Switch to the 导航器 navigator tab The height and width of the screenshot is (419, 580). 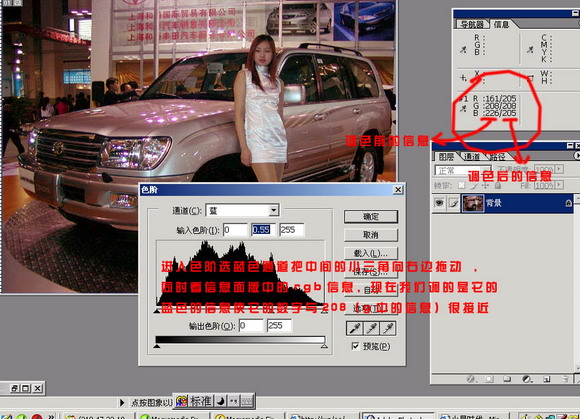click(472, 24)
